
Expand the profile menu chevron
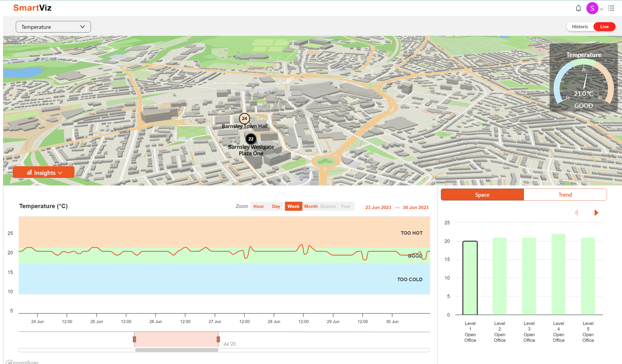(602, 9)
